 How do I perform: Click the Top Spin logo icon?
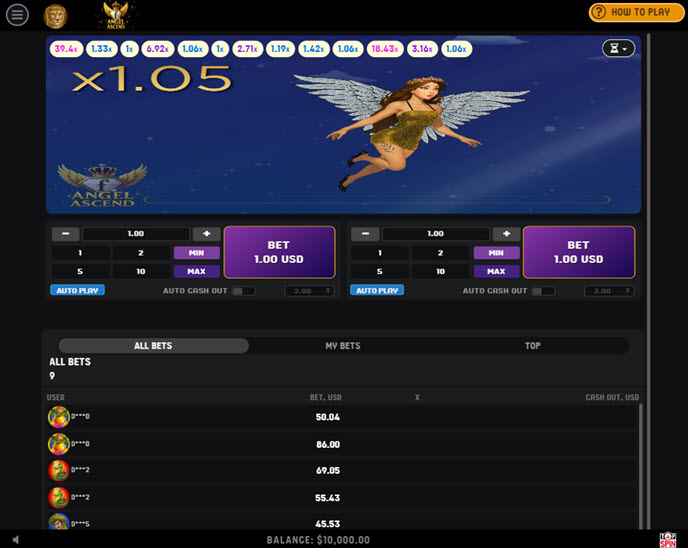668,540
